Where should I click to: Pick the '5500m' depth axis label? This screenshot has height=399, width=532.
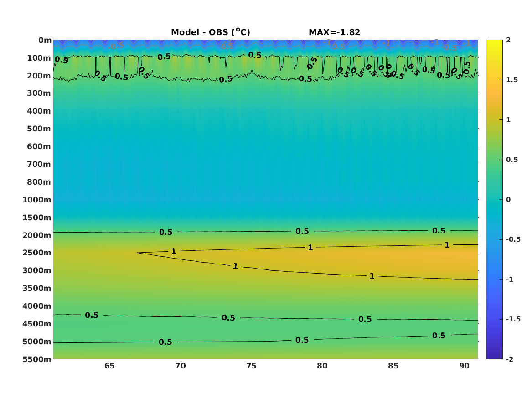(x=37, y=359)
